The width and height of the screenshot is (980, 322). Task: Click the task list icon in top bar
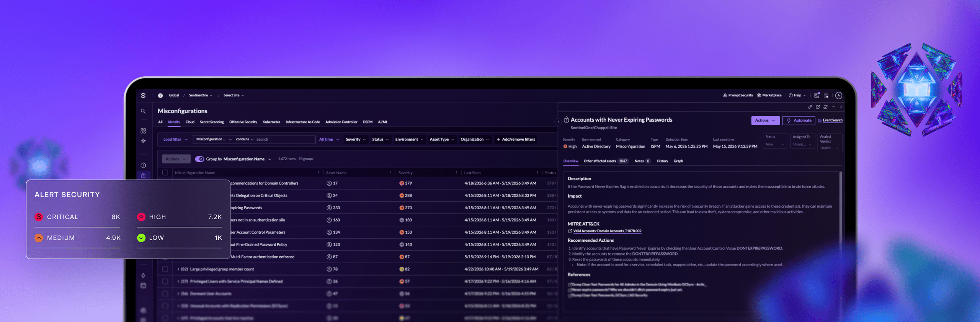[826, 96]
